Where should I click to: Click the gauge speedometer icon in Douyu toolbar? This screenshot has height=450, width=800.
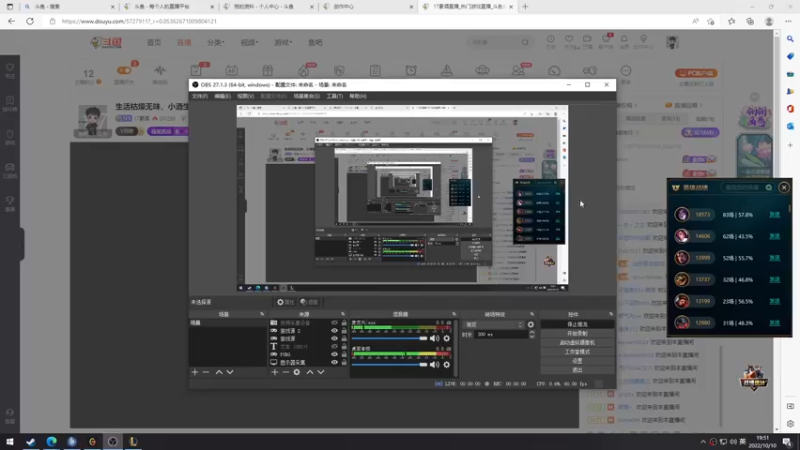[x=554, y=71]
